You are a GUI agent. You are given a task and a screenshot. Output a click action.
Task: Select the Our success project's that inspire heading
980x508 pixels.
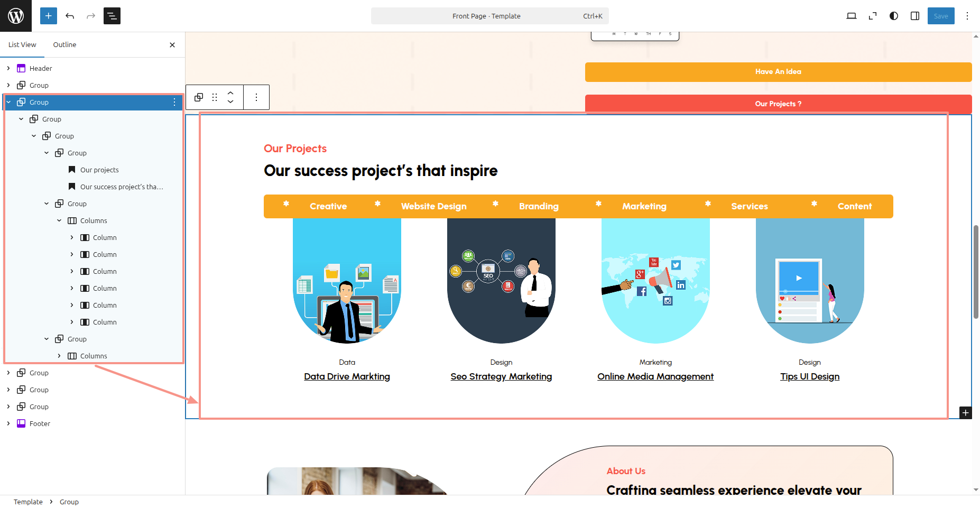(381, 171)
